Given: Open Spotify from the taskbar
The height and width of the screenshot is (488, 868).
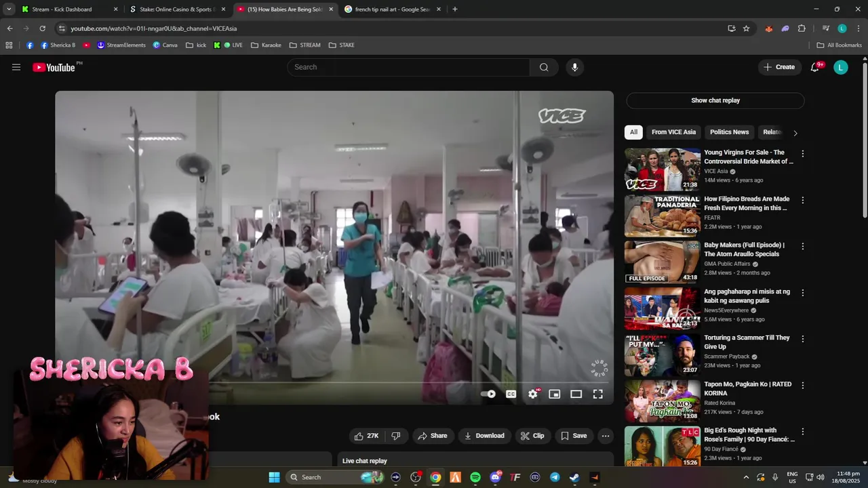Looking at the screenshot, I should coord(475,477).
